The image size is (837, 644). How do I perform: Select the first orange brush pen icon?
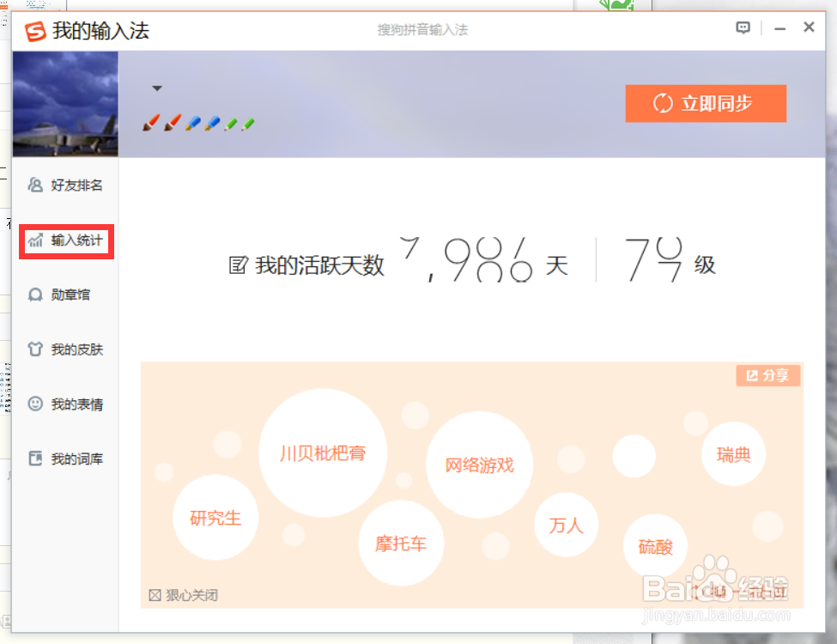tap(151, 123)
